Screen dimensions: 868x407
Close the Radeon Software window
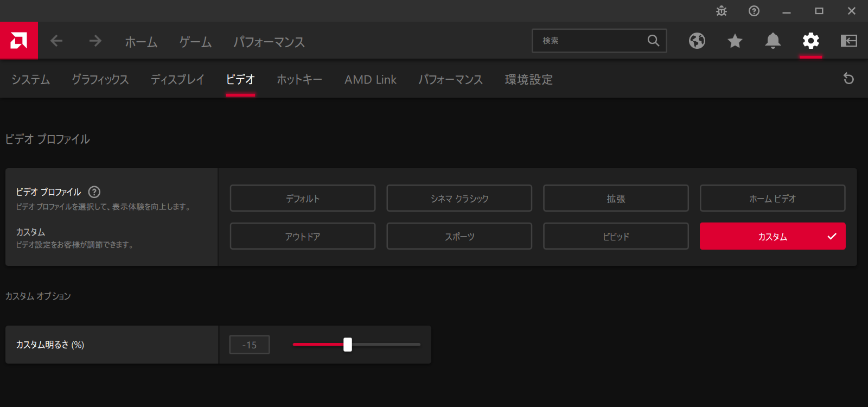point(852,11)
